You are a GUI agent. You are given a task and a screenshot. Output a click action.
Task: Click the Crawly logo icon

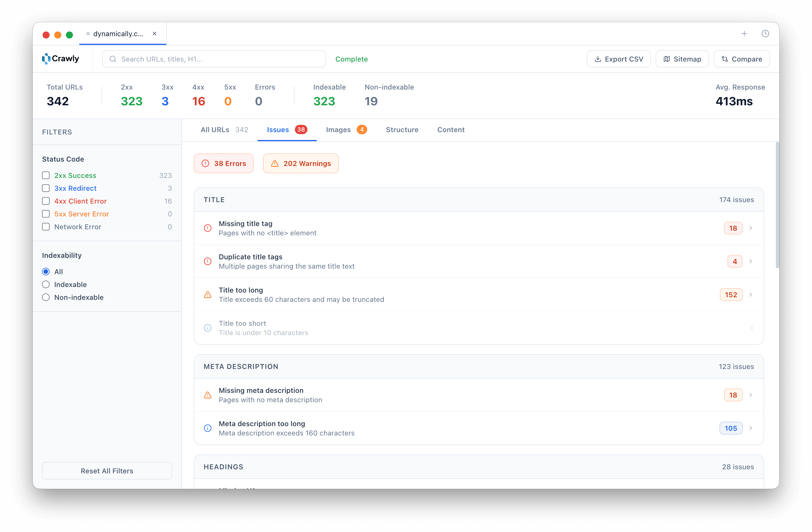click(46, 59)
